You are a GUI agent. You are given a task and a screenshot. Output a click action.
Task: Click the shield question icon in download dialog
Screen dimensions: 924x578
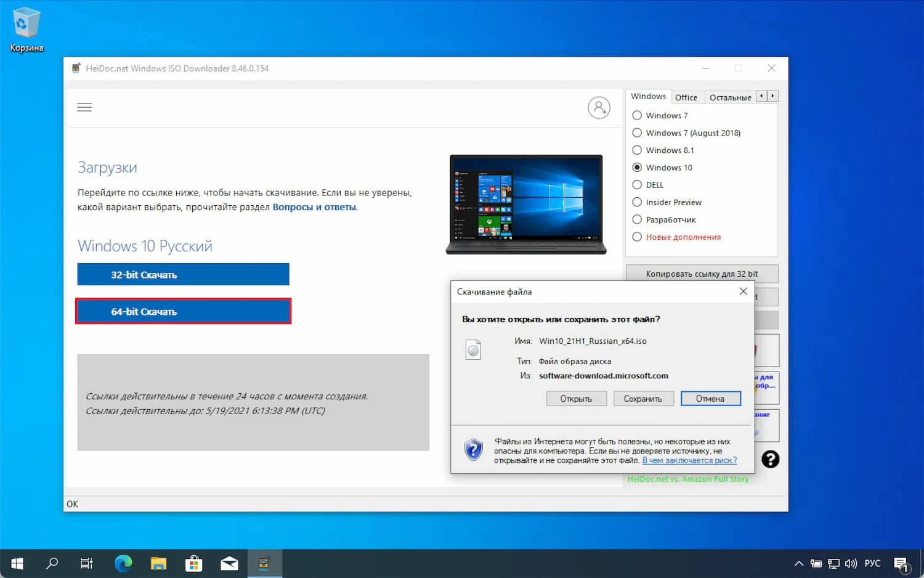pos(472,449)
